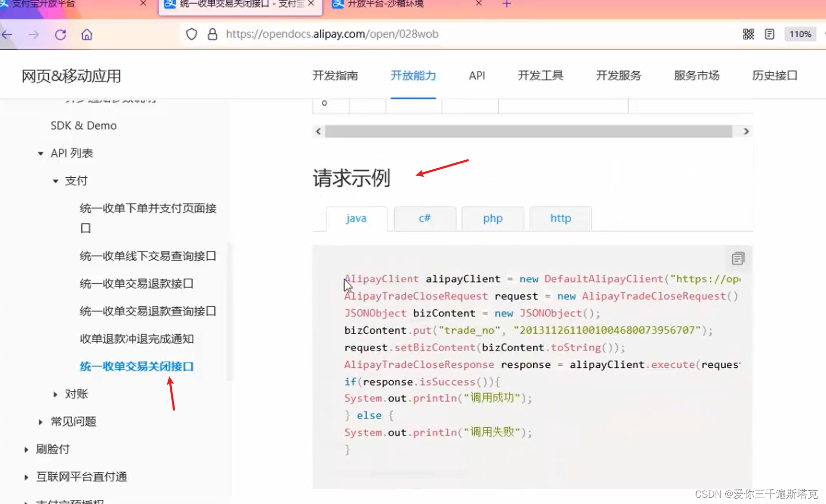Open the 开放能力 navigation item
This screenshot has width=826, height=504.
pyautogui.click(x=413, y=75)
